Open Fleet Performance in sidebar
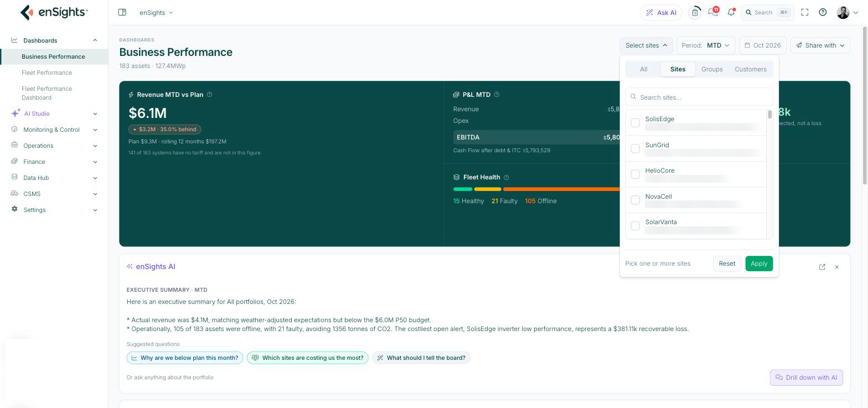Image resolution: width=868 pixels, height=408 pixels. click(46, 73)
